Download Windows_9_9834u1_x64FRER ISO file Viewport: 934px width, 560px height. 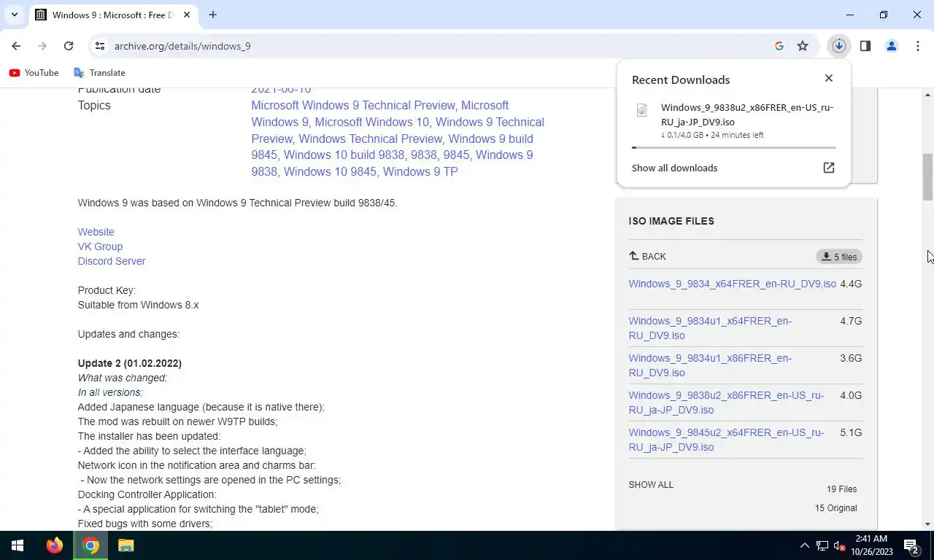pos(710,328)
